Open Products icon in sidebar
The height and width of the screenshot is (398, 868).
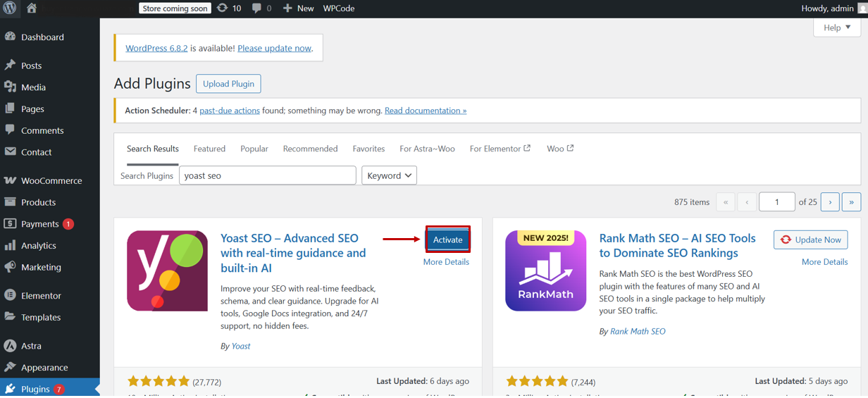[10, 201]
